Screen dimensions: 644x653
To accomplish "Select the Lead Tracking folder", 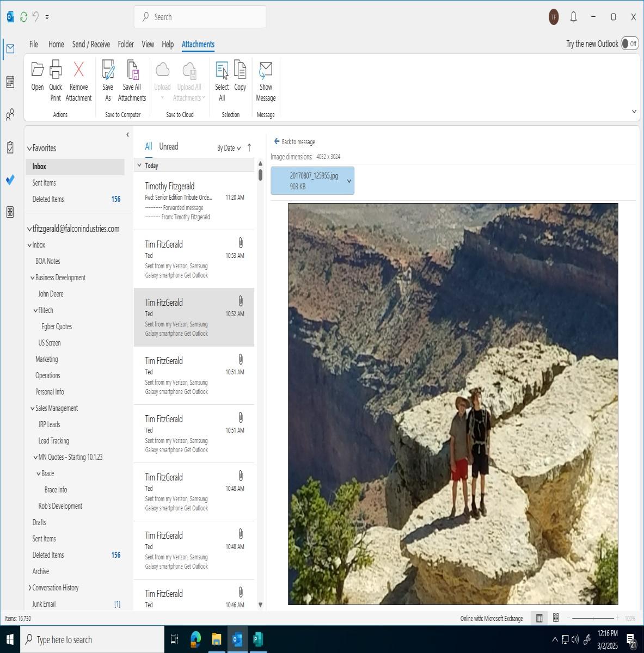I will [x=53, y=441].
